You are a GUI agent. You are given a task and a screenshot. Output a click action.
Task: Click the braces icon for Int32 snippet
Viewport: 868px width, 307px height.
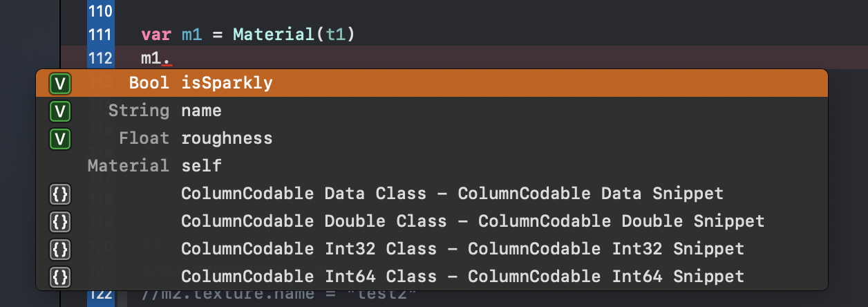[61, 250]
